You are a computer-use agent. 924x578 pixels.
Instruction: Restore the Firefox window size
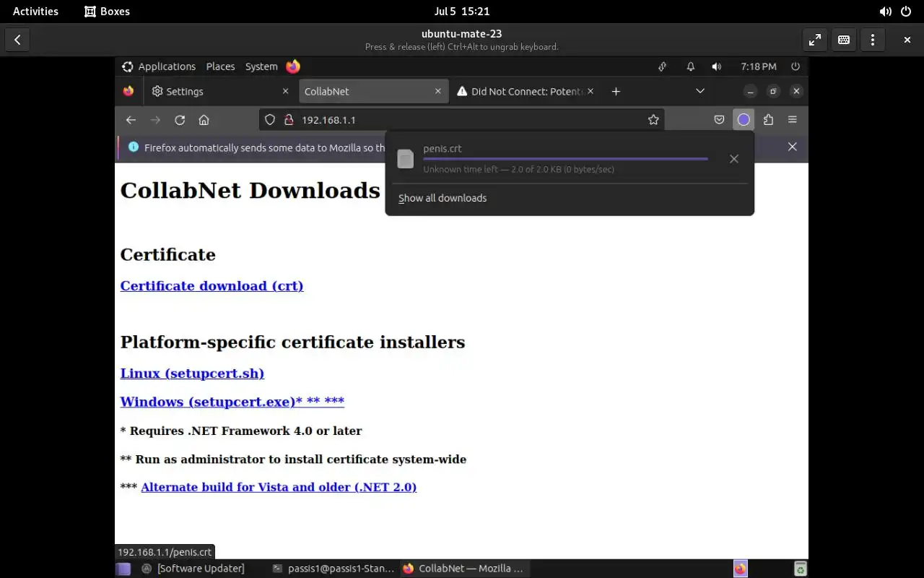click(x=773, y=91)
